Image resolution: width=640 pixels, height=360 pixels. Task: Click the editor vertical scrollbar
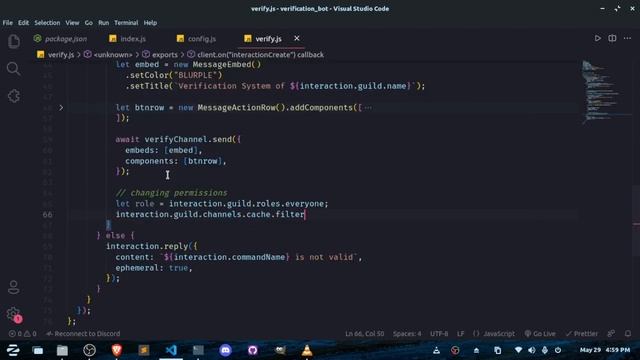636,220
